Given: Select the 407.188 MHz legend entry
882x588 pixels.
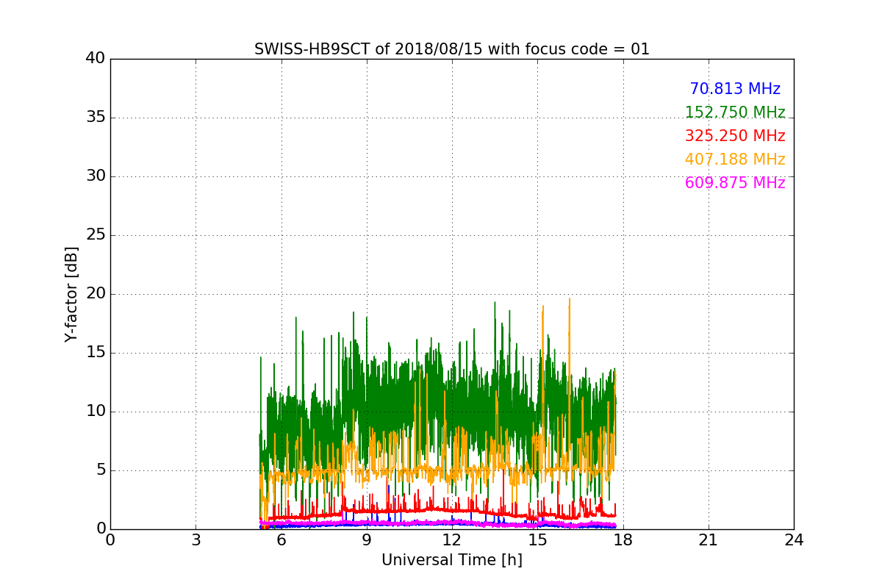Looking at the screenshot, I should (734, 159).
